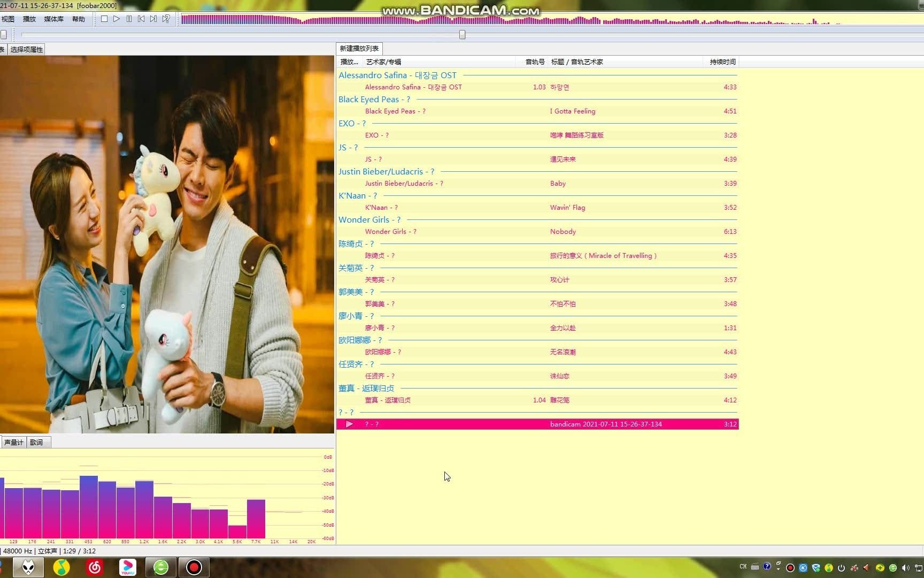Open the 播放 menu
Image resolution: width=924 pixels, height=578 pixels.
pos(29,19)
